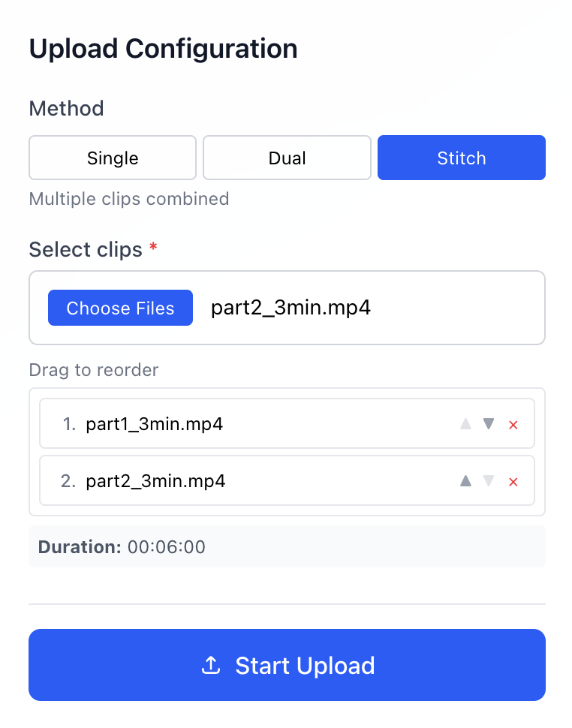Click the required asterisk beside Select clips
This screenshot has height=728, width=572.
[153, 248]
